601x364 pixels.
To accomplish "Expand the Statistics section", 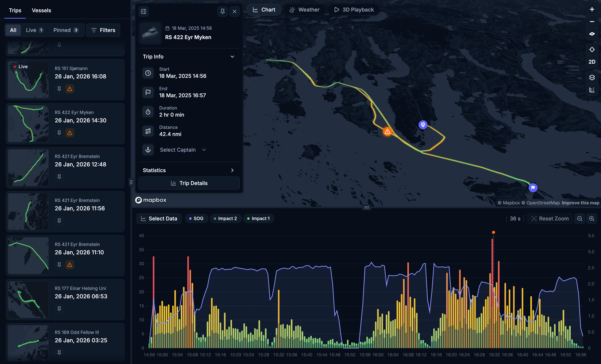I will coord(232,170).
